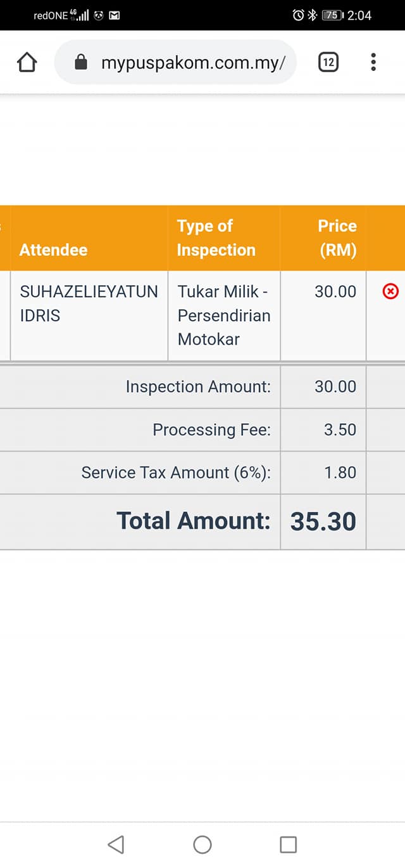Viewport: 405px width, 868px height.
Task: Tap the Type of Inspection column header
Action: (216, 238)
